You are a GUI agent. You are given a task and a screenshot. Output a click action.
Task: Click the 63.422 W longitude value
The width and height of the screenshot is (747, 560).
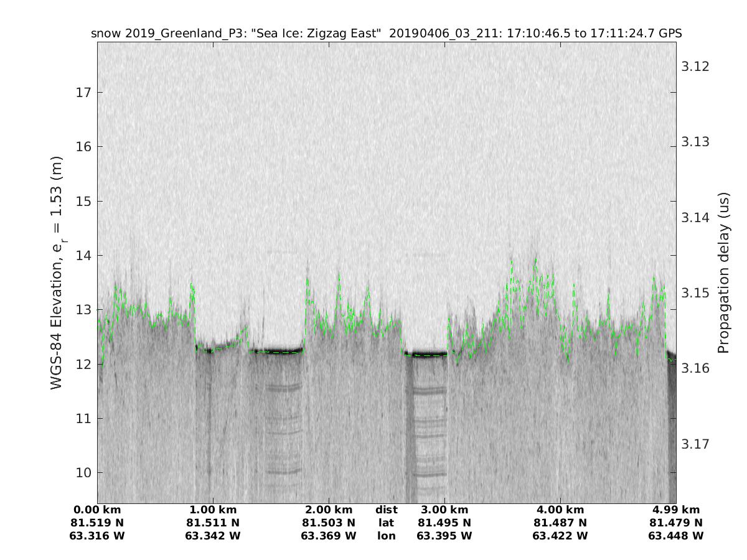point(560,536)
